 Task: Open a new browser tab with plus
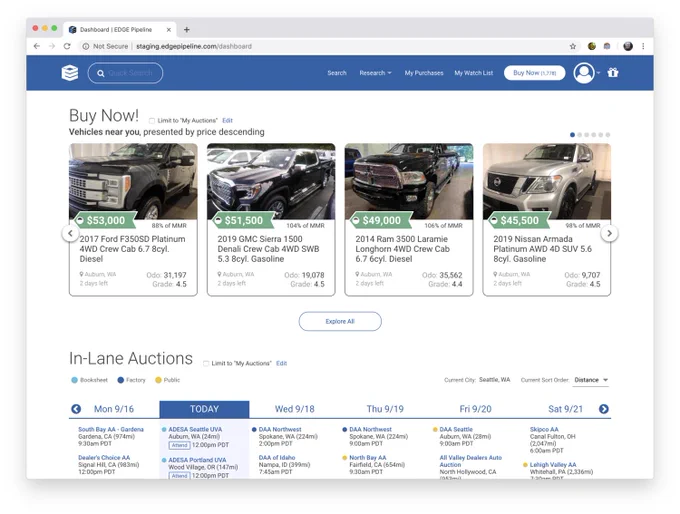pyautogui.click(x=186, y=29)
